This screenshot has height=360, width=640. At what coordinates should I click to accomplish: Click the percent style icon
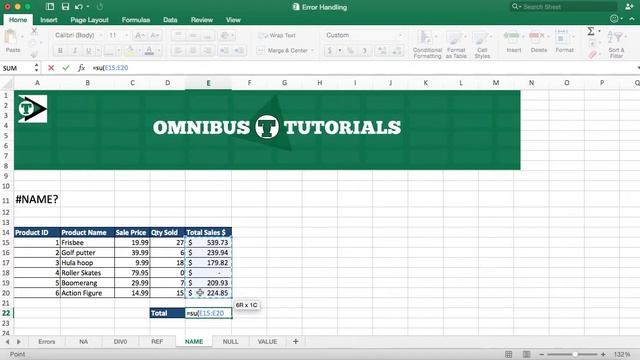[x=350, y=51]
